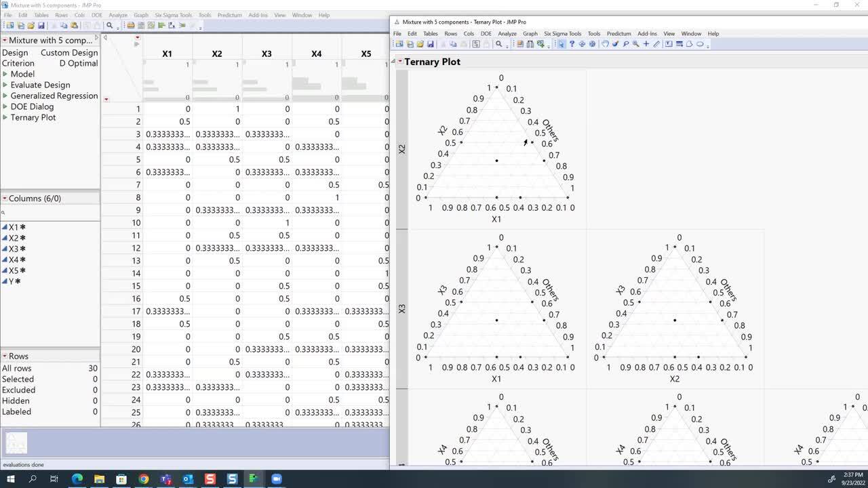
Task: Click the report thumbnail in the bottom panel
Action: point(16,443)
